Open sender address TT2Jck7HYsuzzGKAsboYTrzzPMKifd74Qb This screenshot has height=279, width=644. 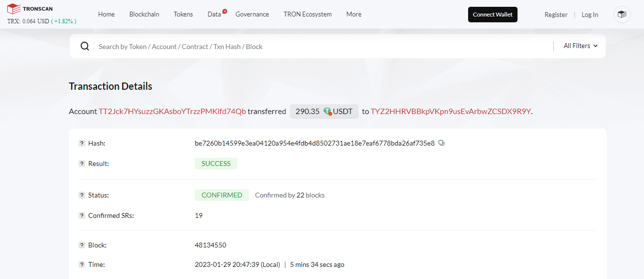[x=172, y=111]
